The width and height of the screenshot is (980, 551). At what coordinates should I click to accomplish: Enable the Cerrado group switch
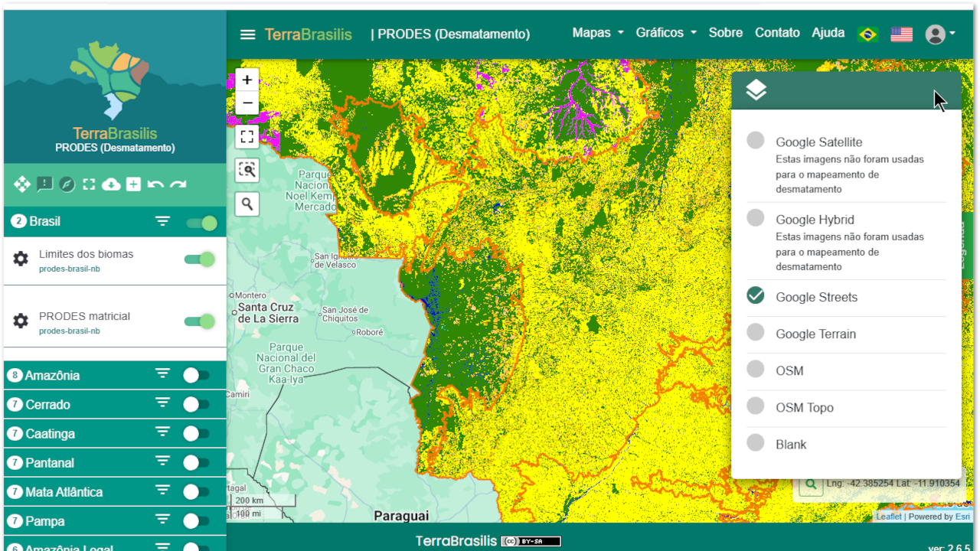196,404
